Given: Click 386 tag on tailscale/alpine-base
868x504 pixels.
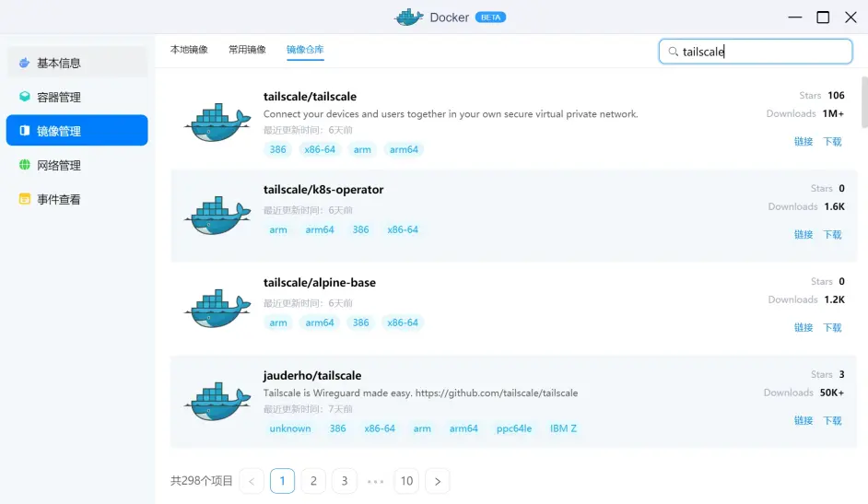Looking at the screenshot, I should pyautogui.click(x=360, y=322).
